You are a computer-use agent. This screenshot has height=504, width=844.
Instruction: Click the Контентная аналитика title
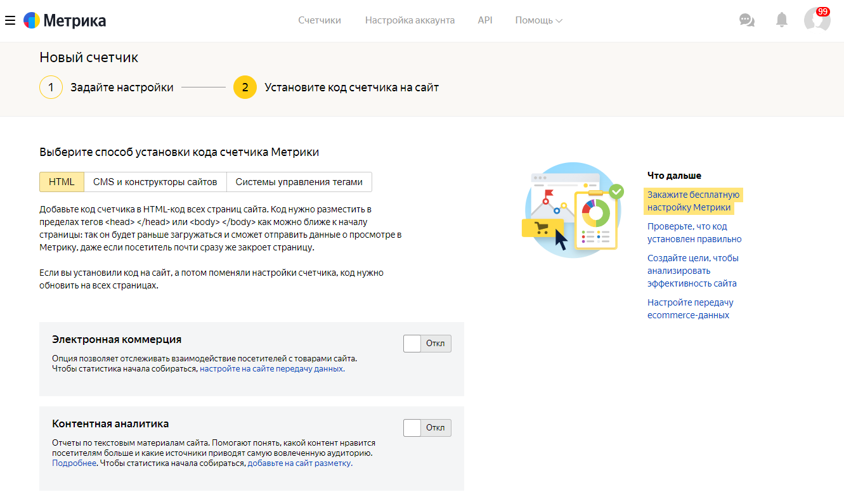tap(110, 424)
